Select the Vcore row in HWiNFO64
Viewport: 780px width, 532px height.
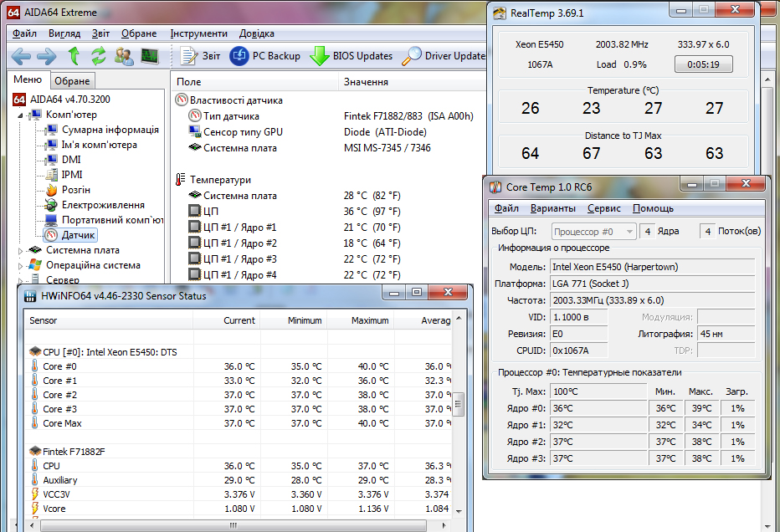click(x=239, y=509)
